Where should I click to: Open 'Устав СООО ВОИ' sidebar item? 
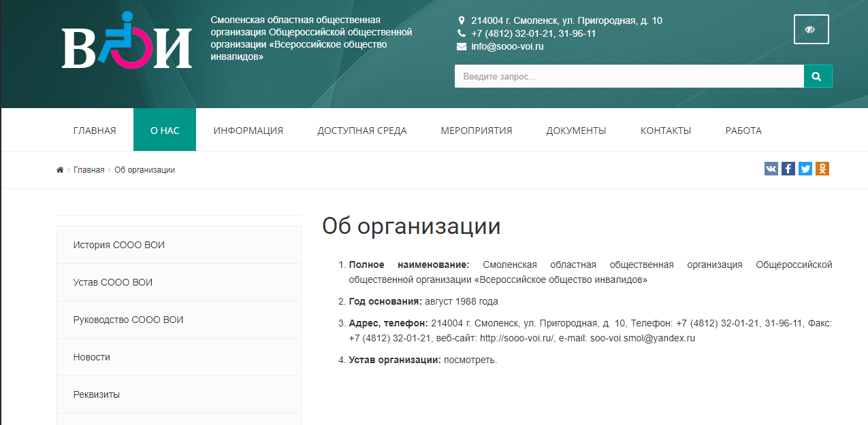(x=179, y=282)
